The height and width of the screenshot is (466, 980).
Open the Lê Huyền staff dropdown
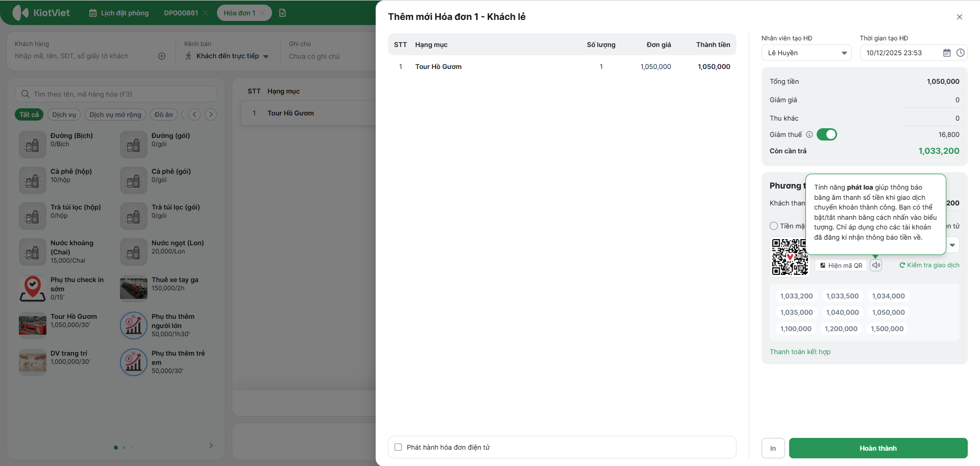point(806,53)
